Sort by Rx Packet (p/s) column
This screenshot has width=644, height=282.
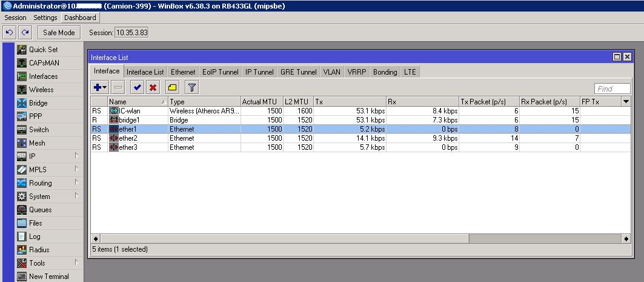tap(549, 101)
